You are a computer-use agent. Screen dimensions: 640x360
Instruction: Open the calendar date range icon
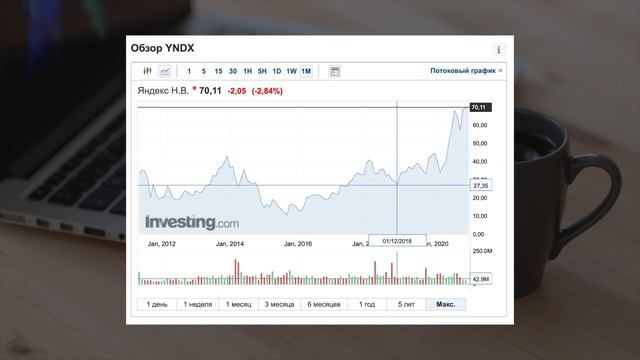pos(335,71)
